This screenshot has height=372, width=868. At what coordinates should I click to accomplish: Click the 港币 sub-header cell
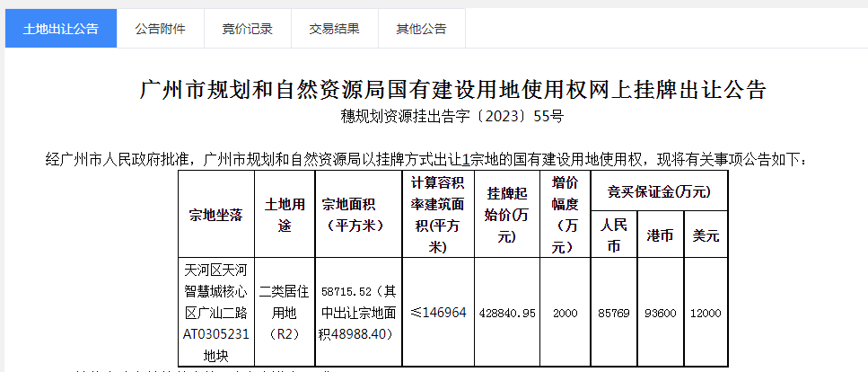click(661, 235)
